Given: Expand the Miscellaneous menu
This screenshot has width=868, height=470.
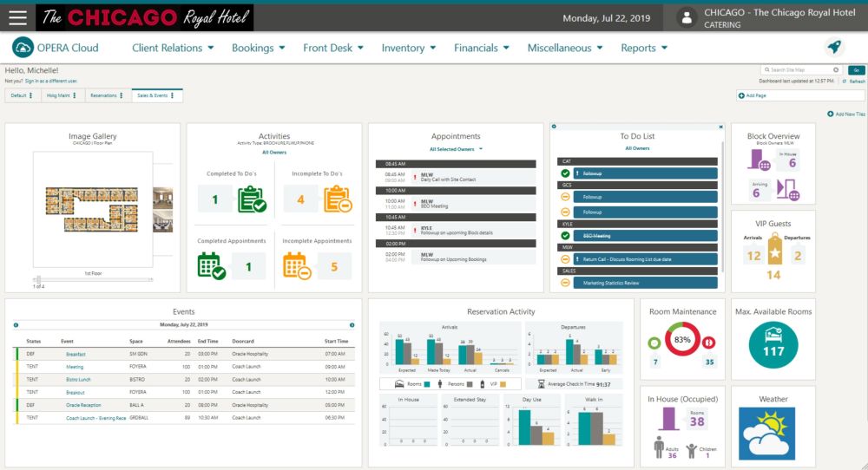Looking at the screenshot, I should tap(565, 48).
